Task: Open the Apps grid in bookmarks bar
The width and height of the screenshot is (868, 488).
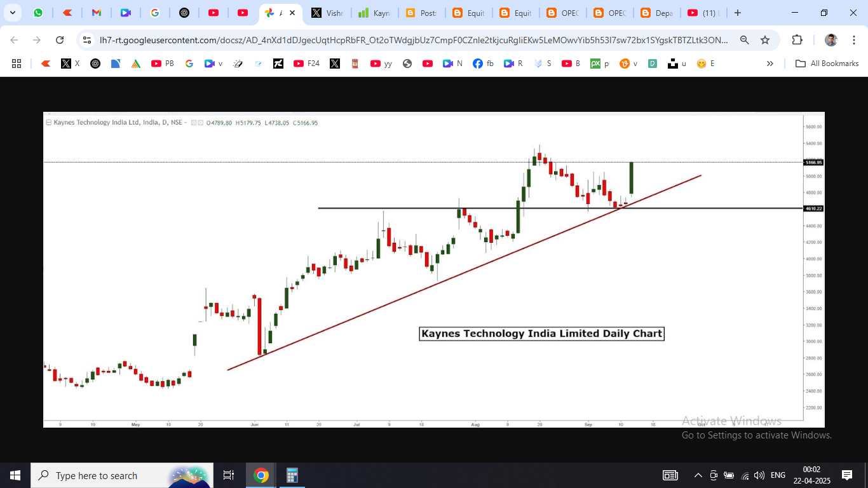Action: pos(17,64)
